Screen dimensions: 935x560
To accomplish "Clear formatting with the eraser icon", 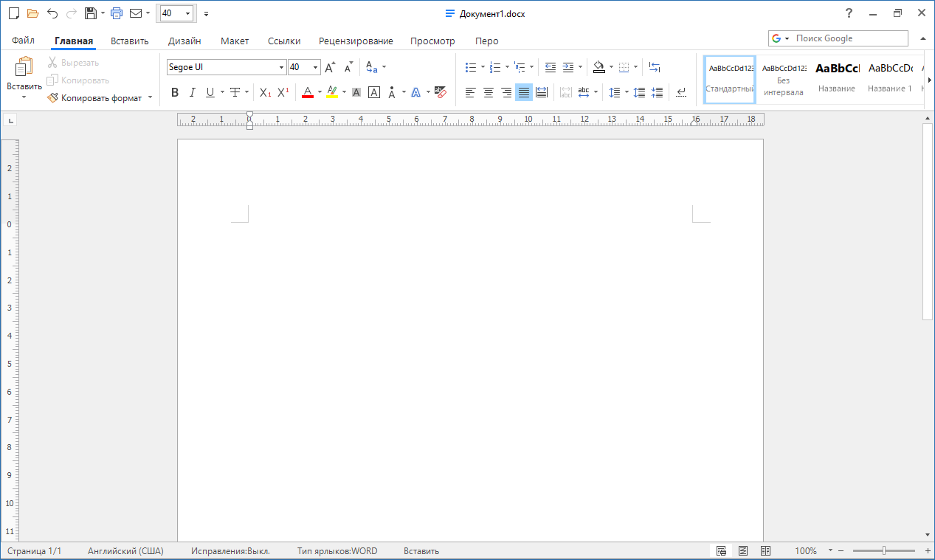I will [441, 92].
